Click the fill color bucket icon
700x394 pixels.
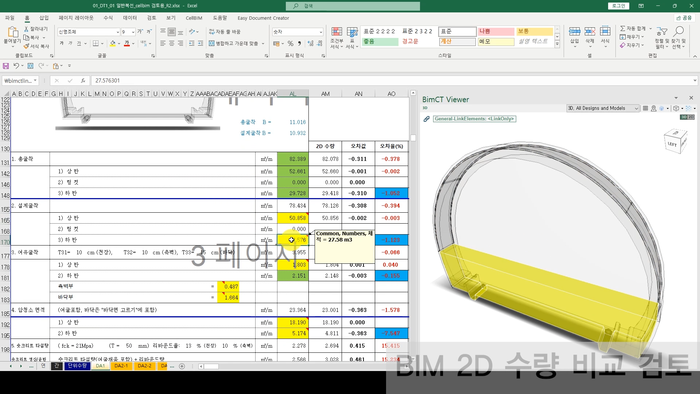[x=112, y=44]
